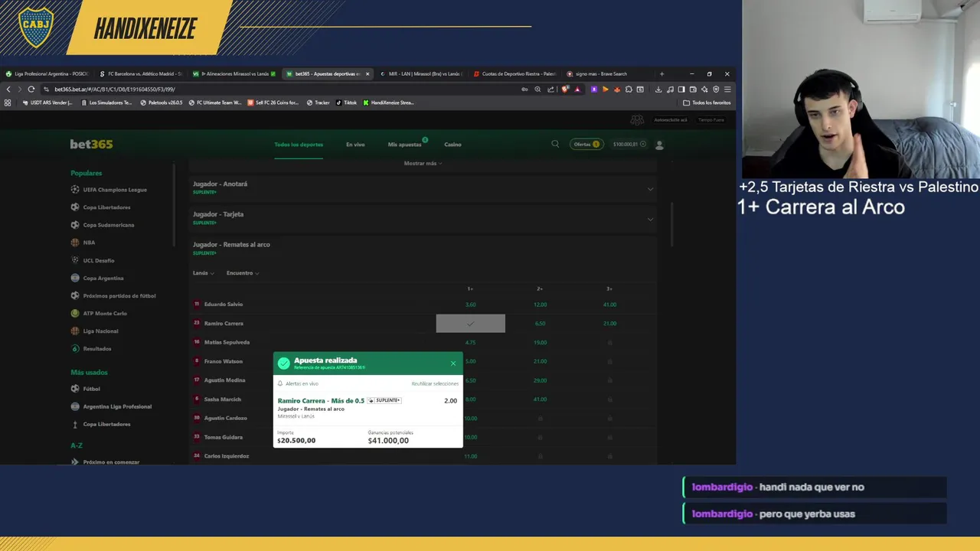Click the bet365 logo
Image resolution: width=980 pixels, height=551 pixels.
pos(91,144)
